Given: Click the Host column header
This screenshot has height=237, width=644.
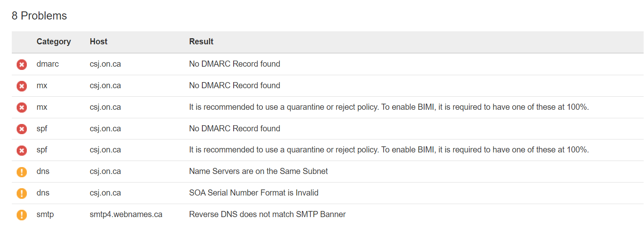Looking at the screenshot, I should pyautogui.click(x=98, y=41).
